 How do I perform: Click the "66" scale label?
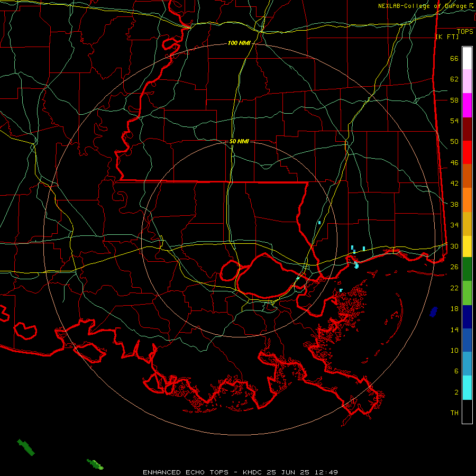[454, 58]
